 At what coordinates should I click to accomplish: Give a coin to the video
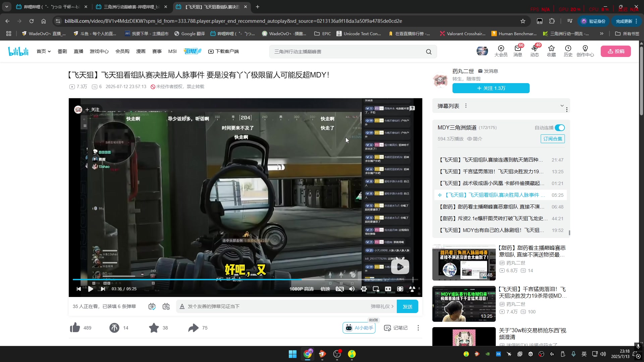(114, 327)
